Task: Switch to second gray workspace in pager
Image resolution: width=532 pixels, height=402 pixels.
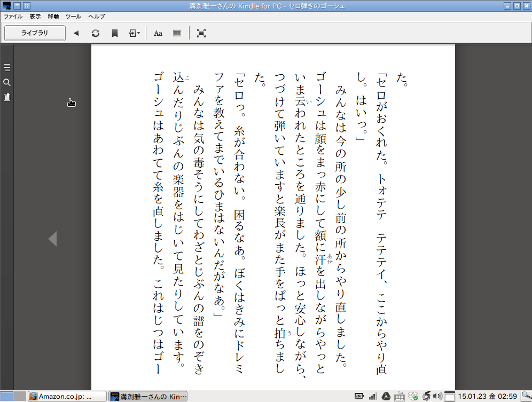Action: (20, 396)
